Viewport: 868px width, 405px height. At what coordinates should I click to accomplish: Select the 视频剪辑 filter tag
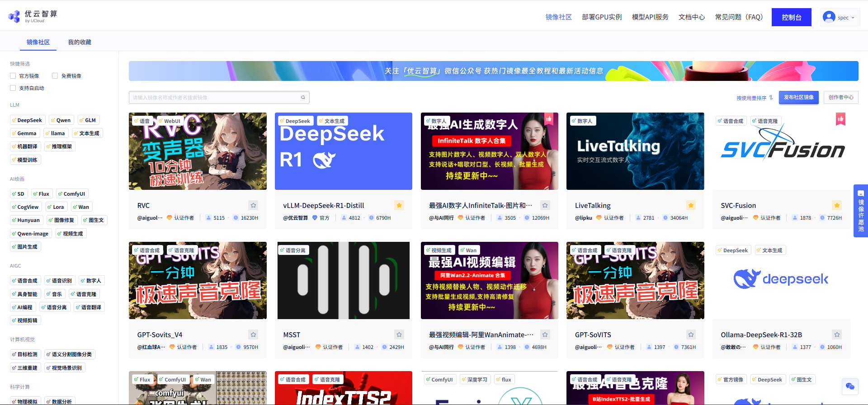pyautogui.click(x=25, y=320)
